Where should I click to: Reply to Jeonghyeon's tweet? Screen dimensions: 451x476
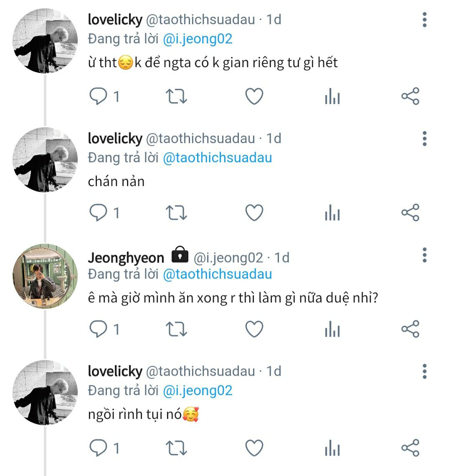(x=99, y=329)
